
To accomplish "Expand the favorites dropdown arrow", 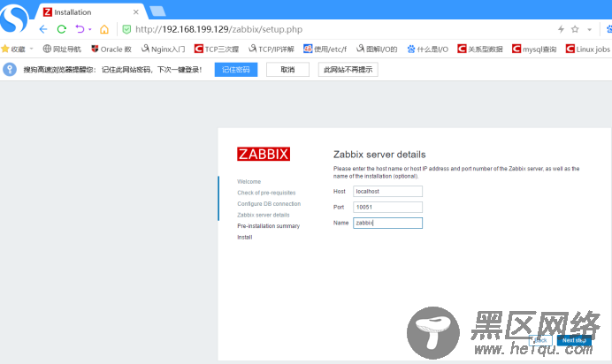I will 31,49.
